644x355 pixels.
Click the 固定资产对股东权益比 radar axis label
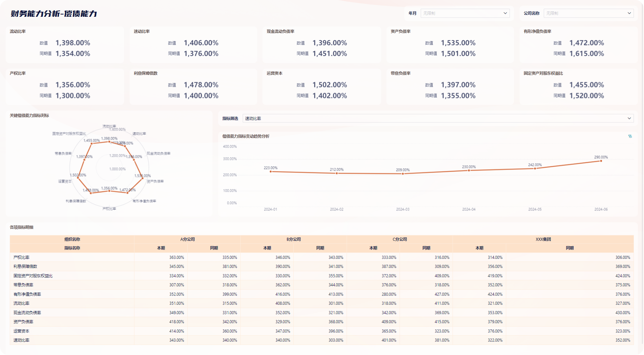[x=69, y=134]
